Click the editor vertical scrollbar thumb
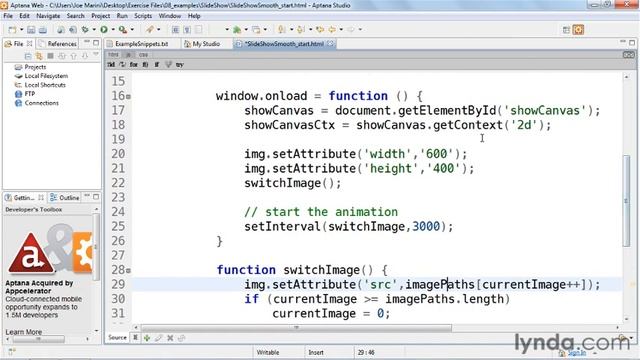Viewport: 640px width, 360px height. tap(627, 201)
